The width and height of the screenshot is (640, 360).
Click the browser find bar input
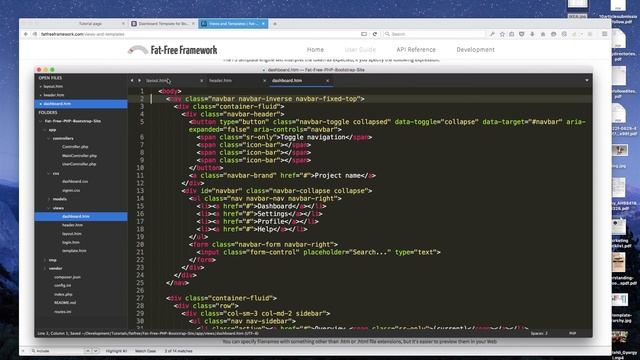56,351
